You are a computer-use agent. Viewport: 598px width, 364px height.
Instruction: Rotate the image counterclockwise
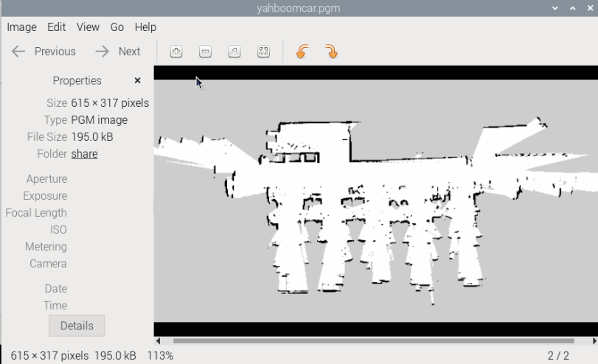pos(302,52)
